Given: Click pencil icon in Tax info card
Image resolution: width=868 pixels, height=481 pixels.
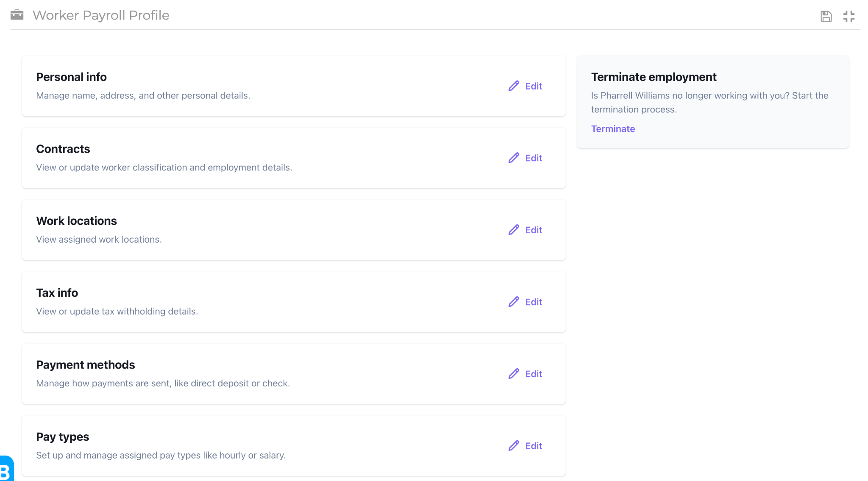Looking at the screenshot, I should tap(514, 302).
